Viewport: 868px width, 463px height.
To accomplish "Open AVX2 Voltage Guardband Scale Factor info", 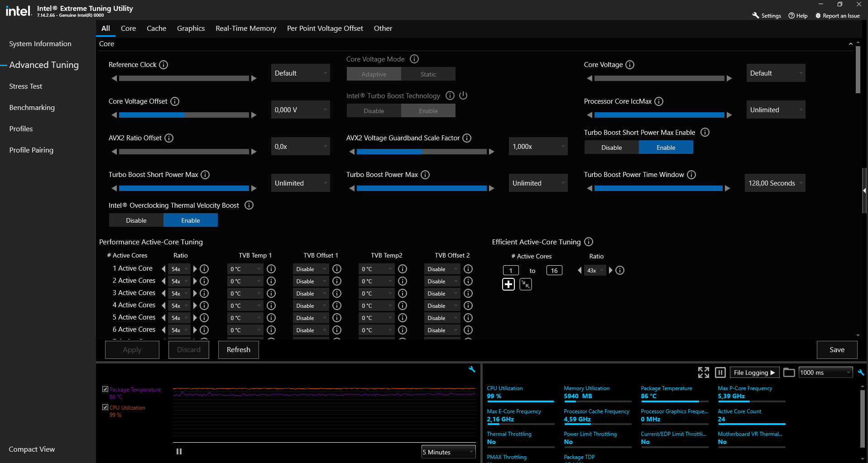I will click(467, 138).
